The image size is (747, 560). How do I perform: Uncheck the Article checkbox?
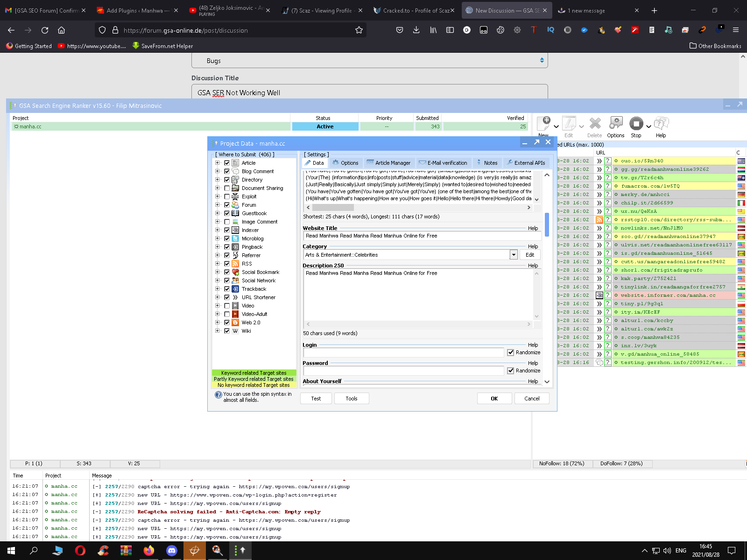(x=227, y=163)
